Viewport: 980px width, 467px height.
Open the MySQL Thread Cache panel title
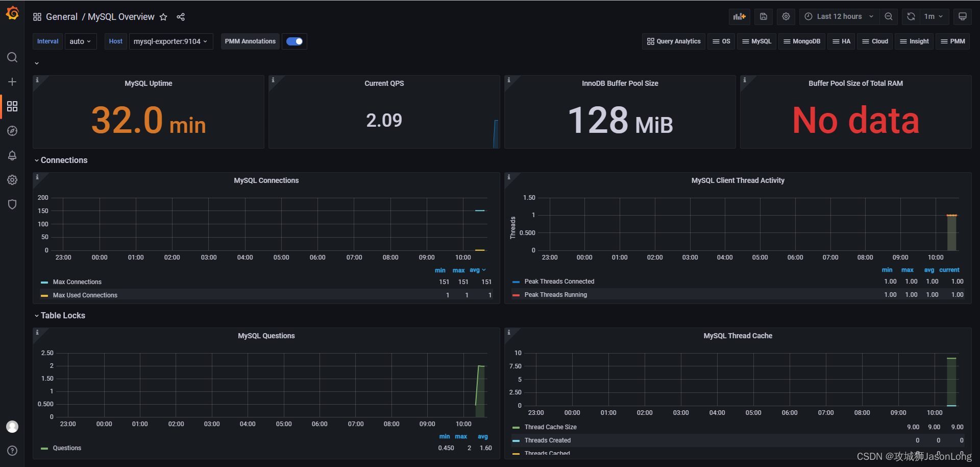(738, 336)
